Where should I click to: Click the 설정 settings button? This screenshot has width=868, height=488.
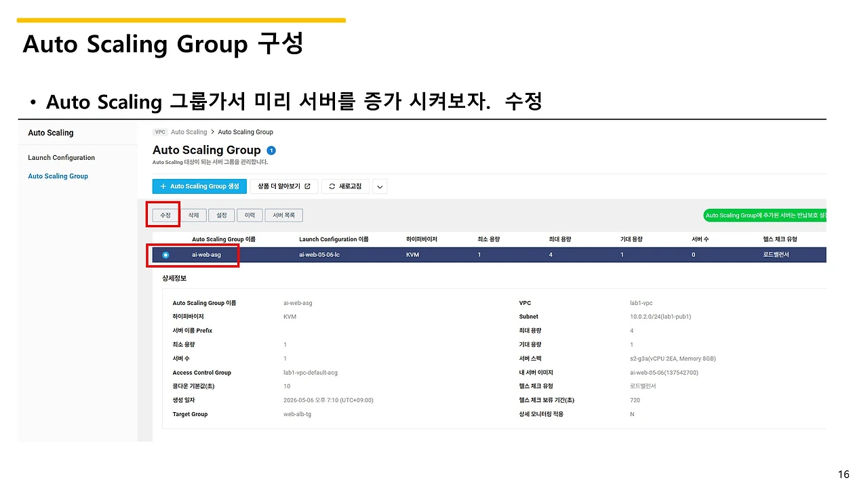pyautogui.click(x=222, y=215)
